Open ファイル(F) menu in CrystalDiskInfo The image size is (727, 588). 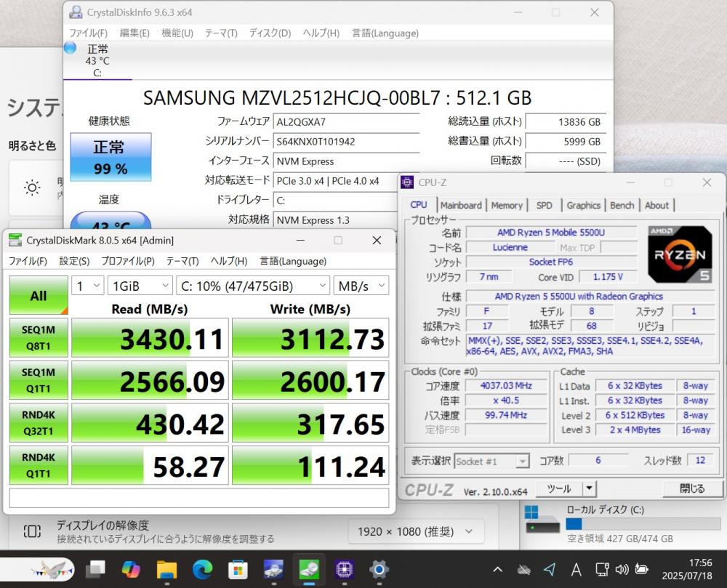click(89, 33)
